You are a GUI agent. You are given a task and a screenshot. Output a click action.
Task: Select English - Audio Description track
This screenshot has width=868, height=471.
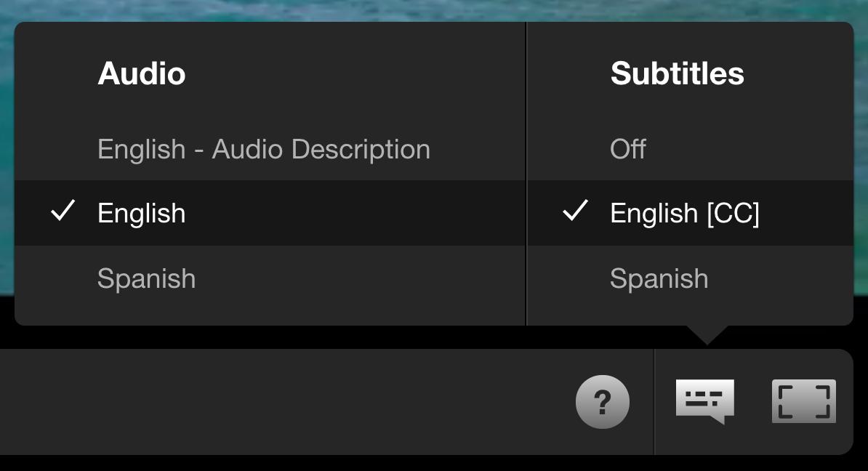click(263, 150)
